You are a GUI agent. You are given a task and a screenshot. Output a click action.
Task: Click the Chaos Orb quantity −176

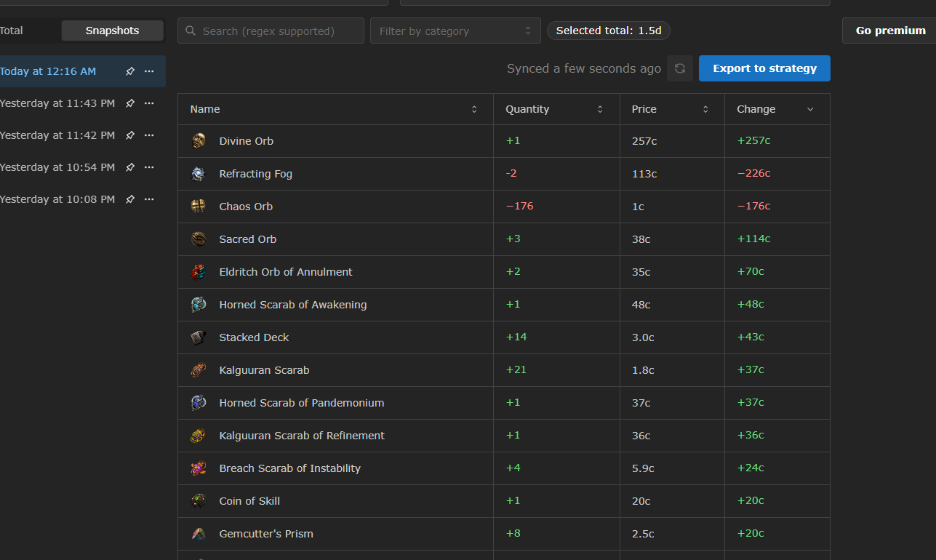tap(520, 206)
